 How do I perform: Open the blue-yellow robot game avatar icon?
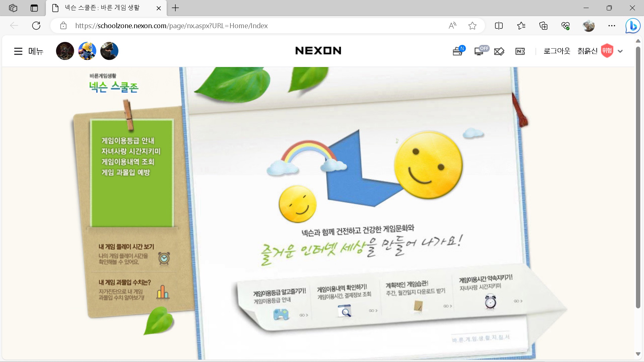click(x=87, y=51)
